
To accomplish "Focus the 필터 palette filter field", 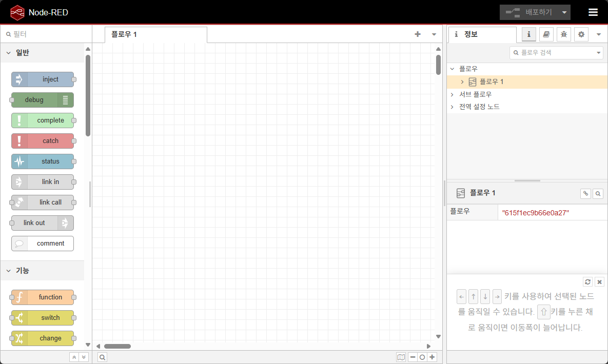I will (x=47, y=34).
